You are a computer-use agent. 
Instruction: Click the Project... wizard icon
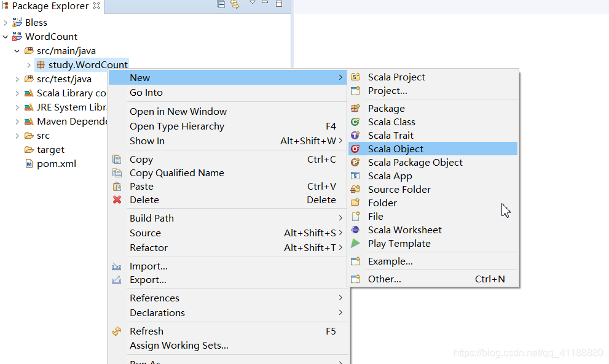[x=355, y=90]
